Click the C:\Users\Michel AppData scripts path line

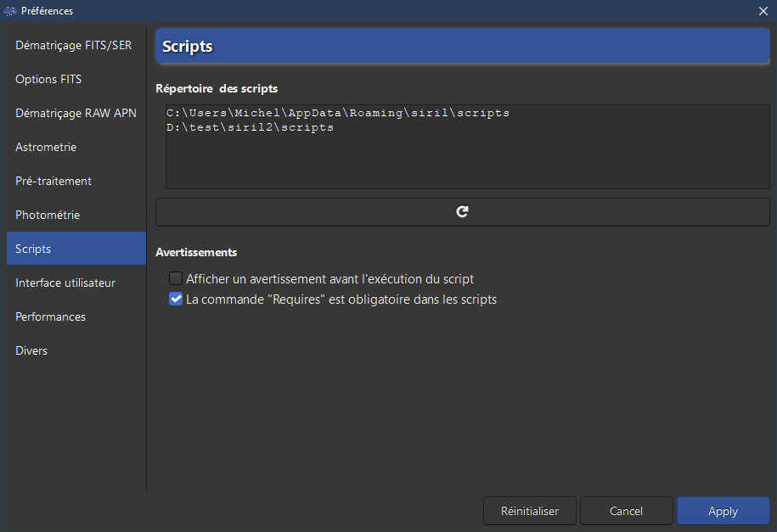click(338, 113)
